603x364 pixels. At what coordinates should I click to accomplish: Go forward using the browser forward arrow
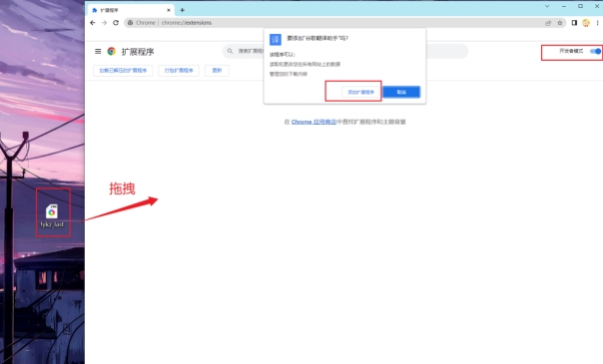tap(104, 23)
